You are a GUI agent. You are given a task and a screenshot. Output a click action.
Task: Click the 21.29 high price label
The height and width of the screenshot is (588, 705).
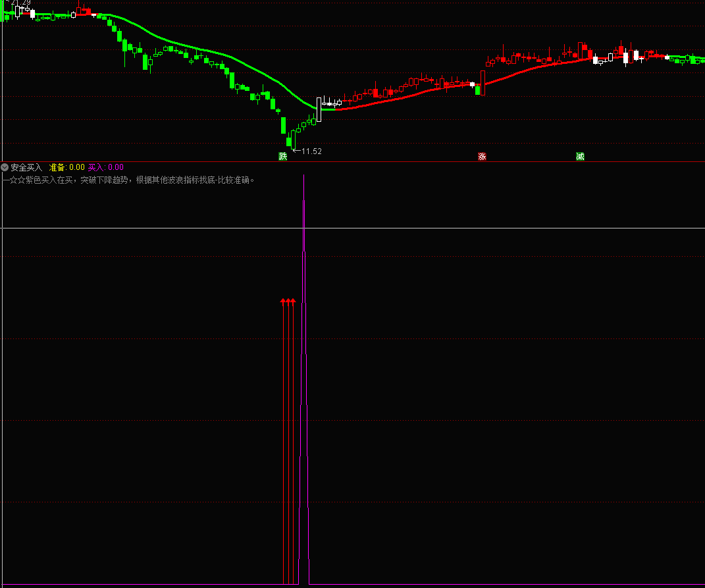pyautogui.click(x=20, y=2)
